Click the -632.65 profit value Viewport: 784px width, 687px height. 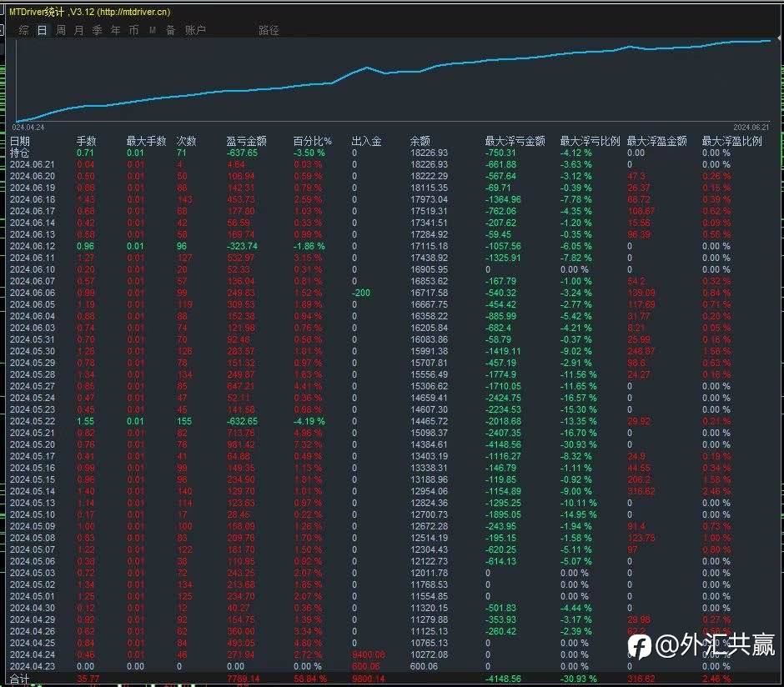pos(243,421)
